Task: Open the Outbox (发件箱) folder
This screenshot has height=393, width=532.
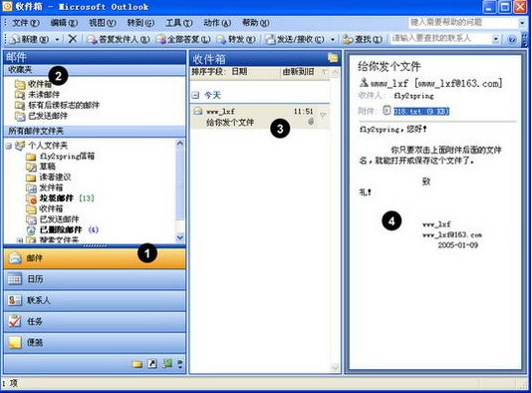Action: click(x=45, y=188)
